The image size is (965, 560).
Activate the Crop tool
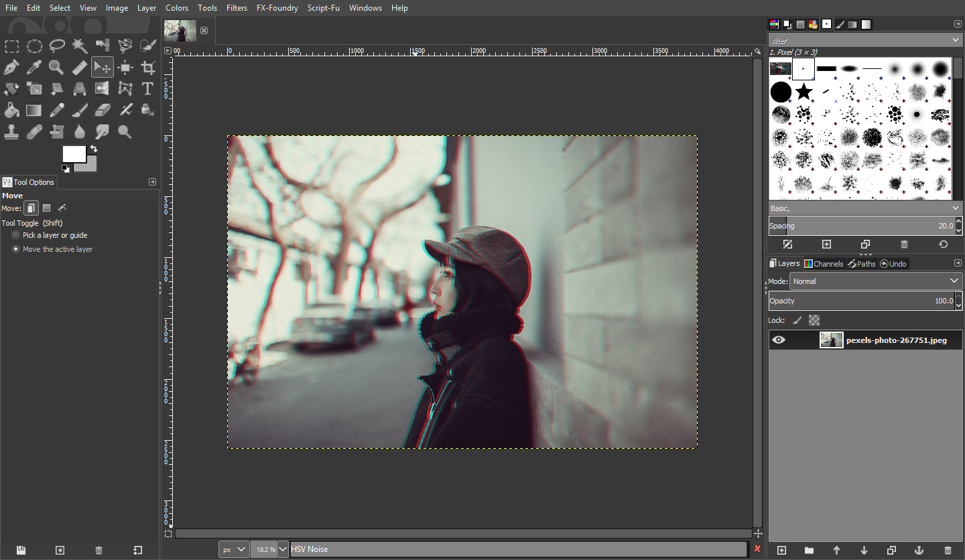point(147,67)
